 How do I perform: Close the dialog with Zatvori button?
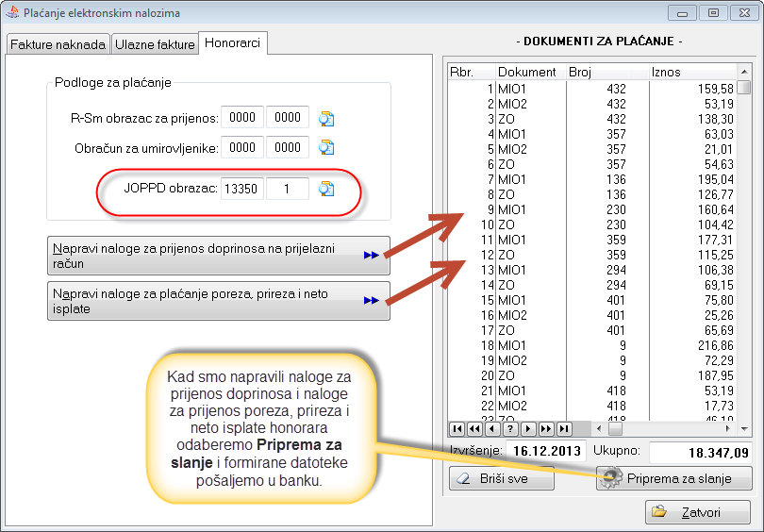point(697,512)
